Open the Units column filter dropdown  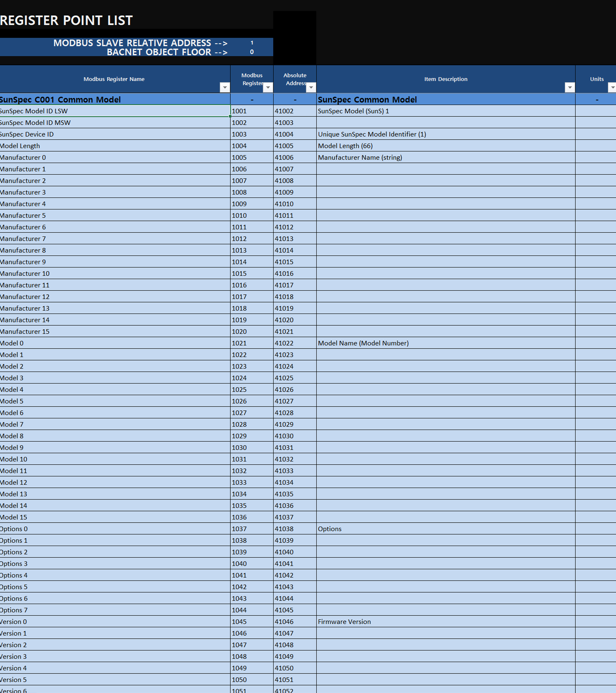coord(612,87)
